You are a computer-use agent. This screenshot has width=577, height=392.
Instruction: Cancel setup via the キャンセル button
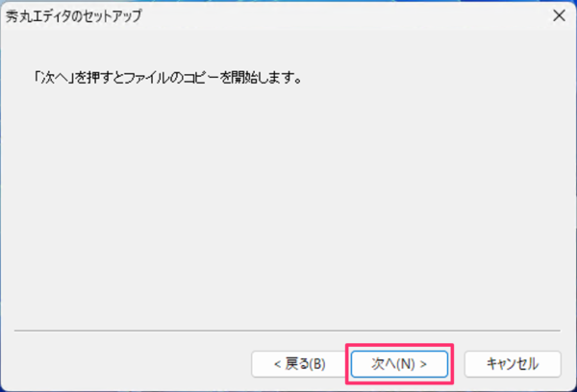coord(513,364)
